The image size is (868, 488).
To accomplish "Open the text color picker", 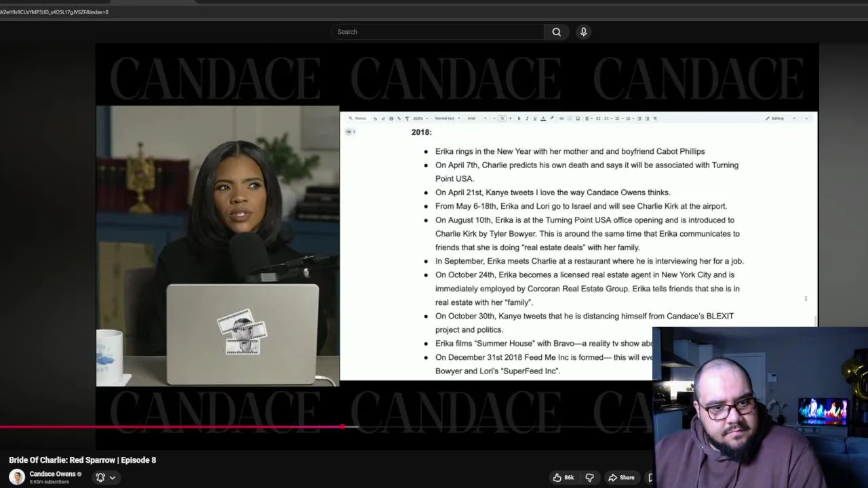I will coord(543,119).
